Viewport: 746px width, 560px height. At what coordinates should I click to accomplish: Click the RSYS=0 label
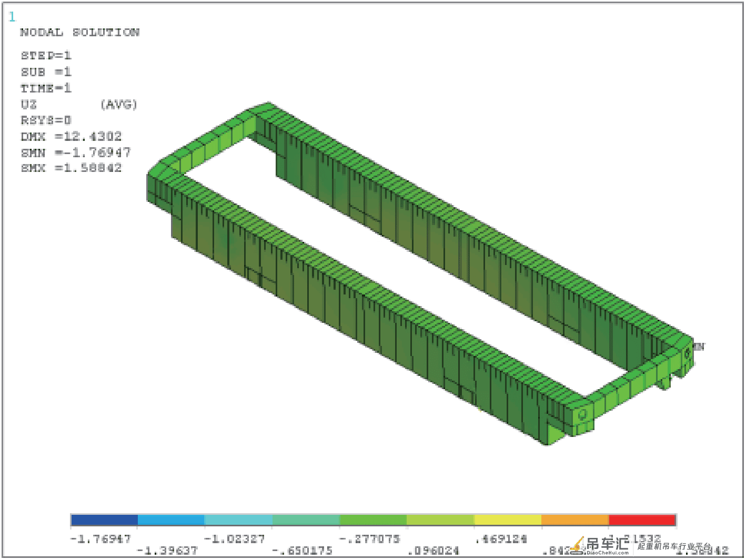tap(46, 120)
